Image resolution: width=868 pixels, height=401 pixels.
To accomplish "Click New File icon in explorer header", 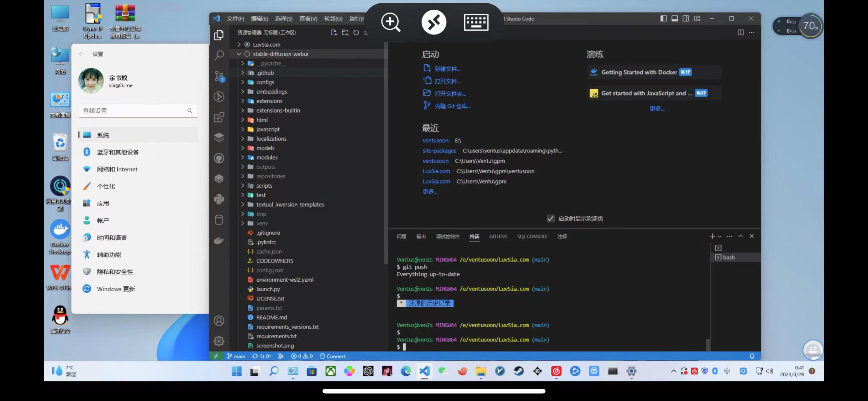I will pyautogui.click(x=334, y=32).
